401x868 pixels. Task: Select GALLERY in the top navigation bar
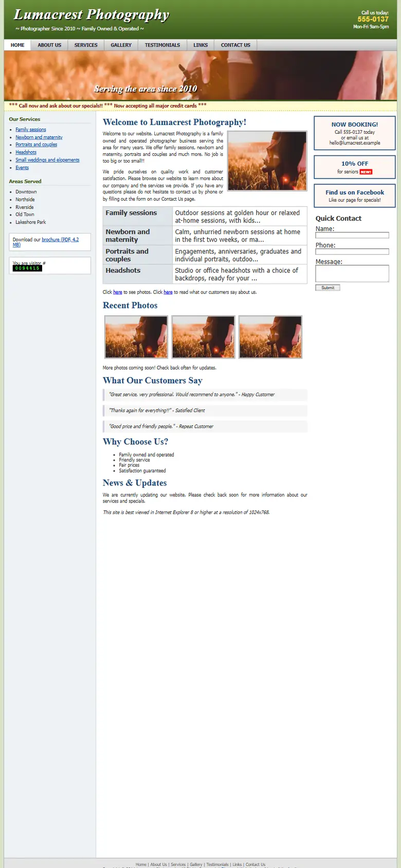pyautogui.click(x=121, y=45)
